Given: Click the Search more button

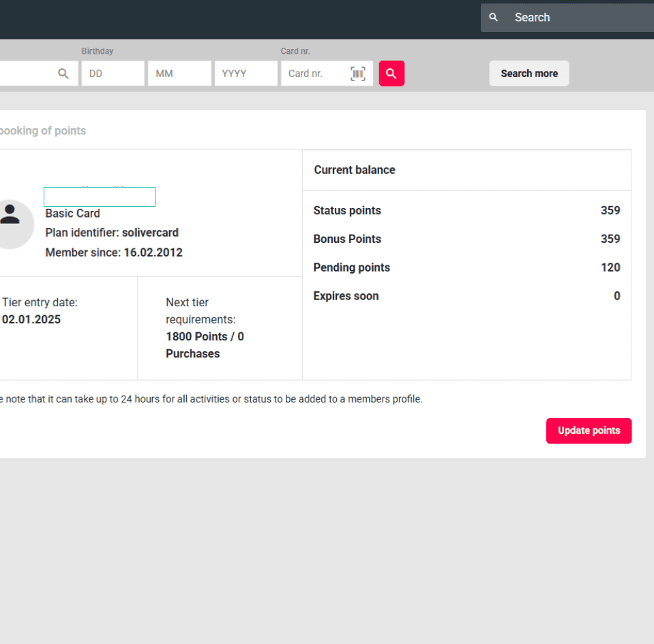Looking at the screenshot, I should (x=529, y=73).
